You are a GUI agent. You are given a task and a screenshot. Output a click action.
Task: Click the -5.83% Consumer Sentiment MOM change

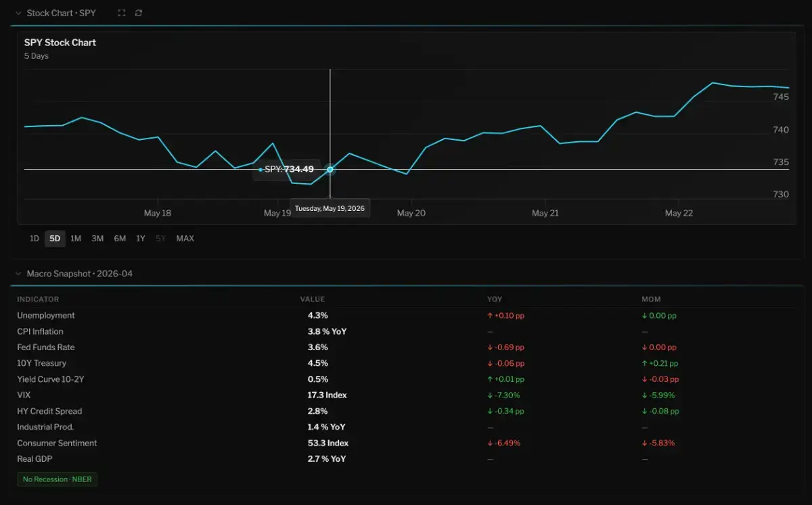point(658,443)
